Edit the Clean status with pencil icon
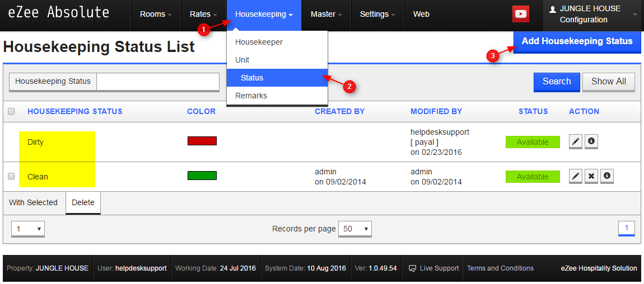 point(576,176)
